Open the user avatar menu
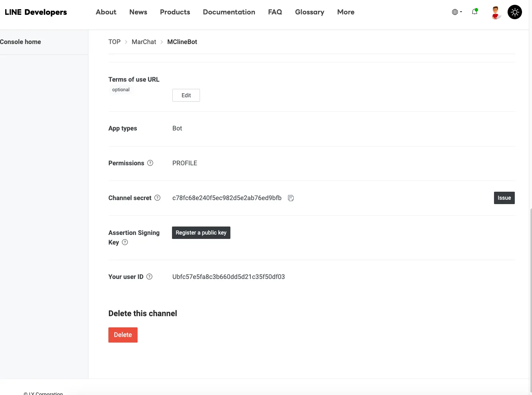The height and width of the screenshot is (395, 532). click(x=496, y=12)
